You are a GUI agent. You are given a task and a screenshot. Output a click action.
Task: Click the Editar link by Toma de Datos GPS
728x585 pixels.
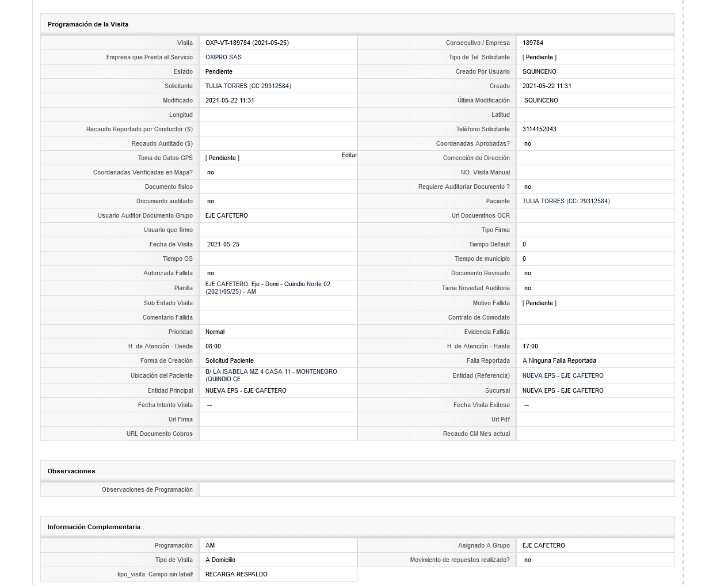coord(349,155)
